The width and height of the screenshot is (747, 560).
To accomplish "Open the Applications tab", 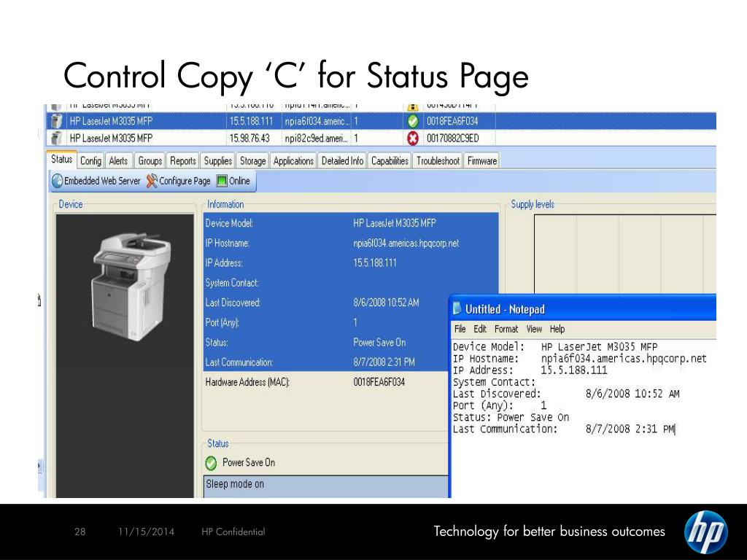I will [293, 161].
